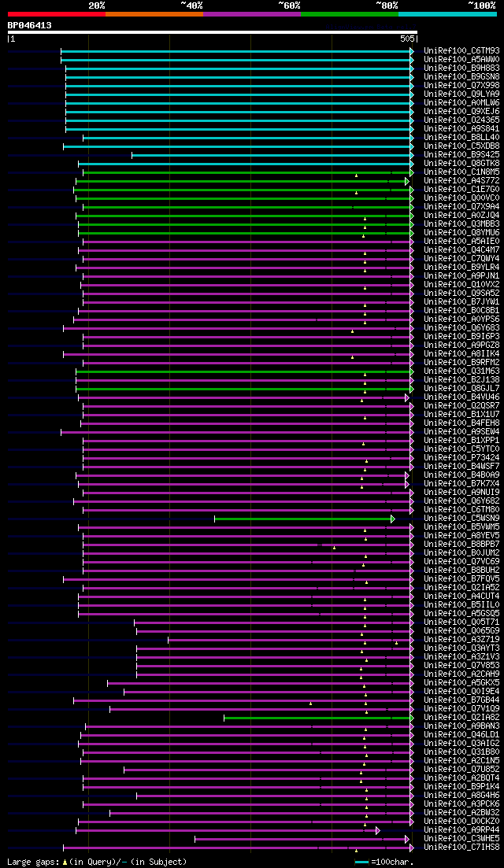Image resolution: width=504 pixels, height=868 pixels.
Task: Select hit label UniRef100_Q7U852
Action: click(462, 770)
